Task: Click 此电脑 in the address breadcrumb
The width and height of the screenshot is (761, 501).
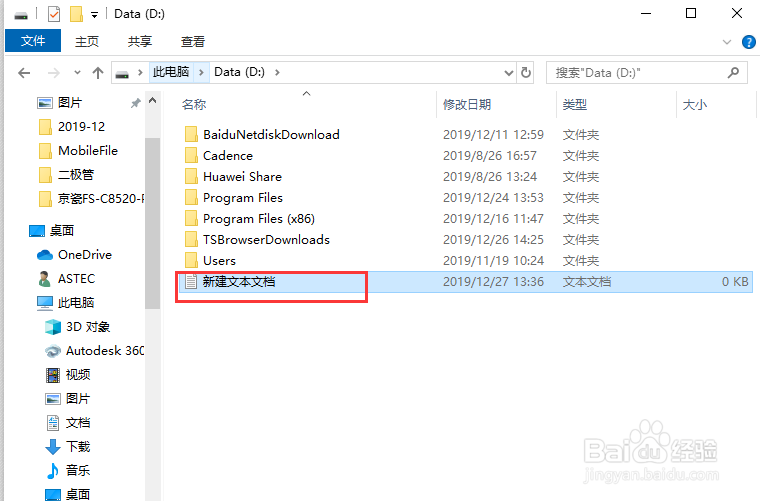Action: 171,72
